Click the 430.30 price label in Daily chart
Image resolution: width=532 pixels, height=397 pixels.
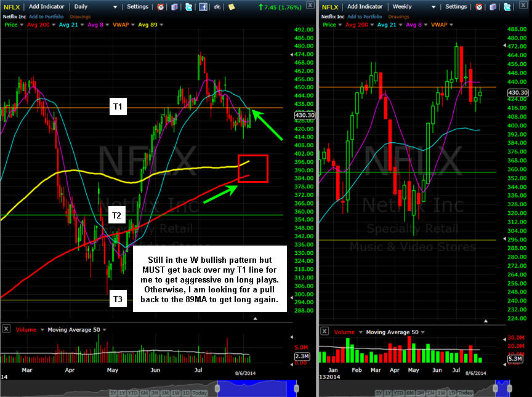click(x=305, y=115)
